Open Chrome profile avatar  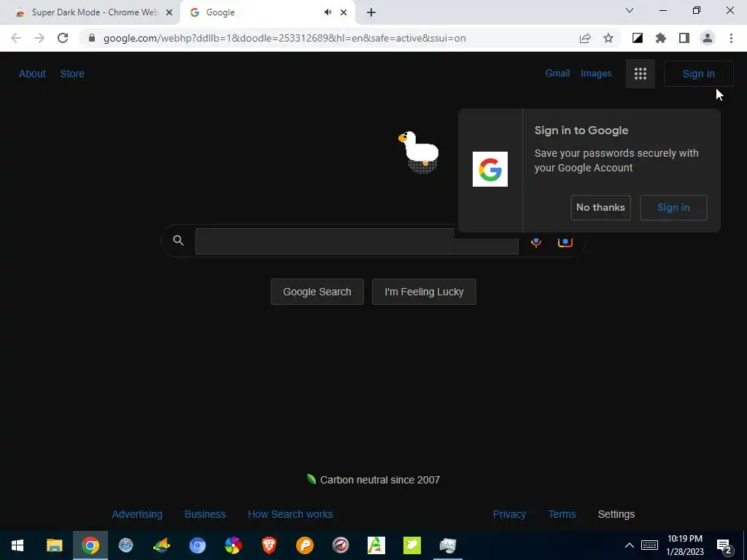tap(708, 38)
